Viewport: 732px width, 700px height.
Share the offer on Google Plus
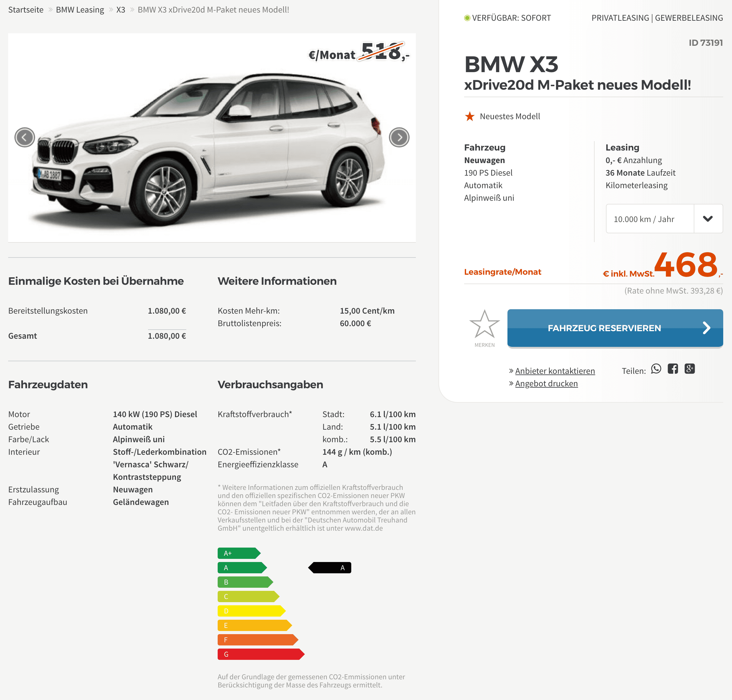point(689,369)
